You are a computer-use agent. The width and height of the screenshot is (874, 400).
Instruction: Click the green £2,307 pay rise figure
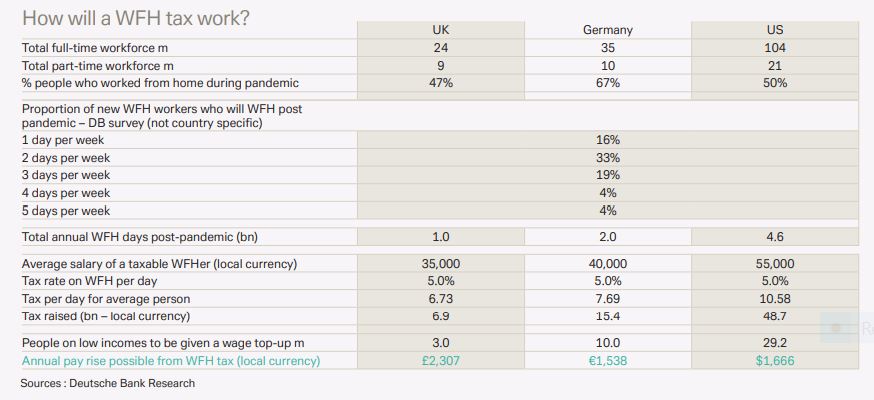[x=441, y=360]
